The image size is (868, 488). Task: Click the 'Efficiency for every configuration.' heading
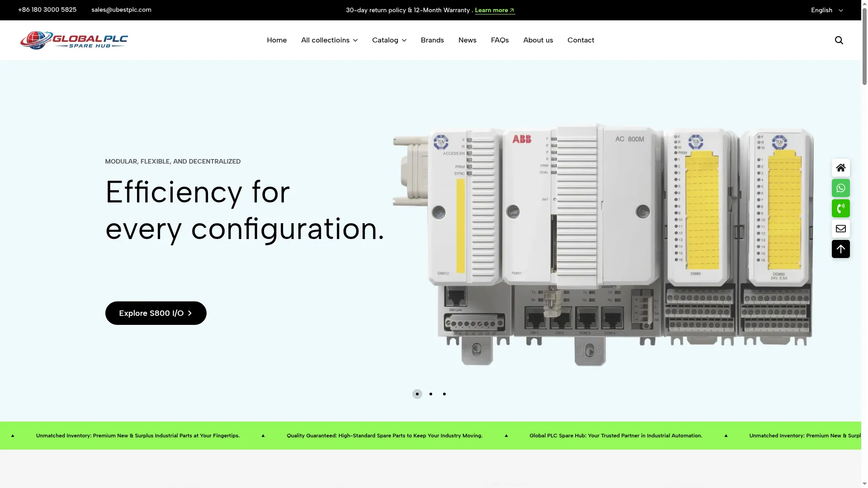tap(245, 210)
